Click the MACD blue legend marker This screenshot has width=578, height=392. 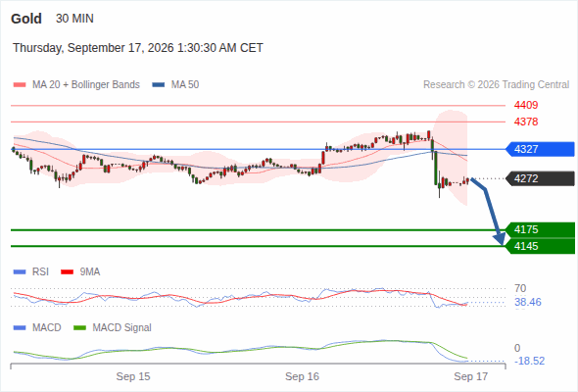coord(20,328)
